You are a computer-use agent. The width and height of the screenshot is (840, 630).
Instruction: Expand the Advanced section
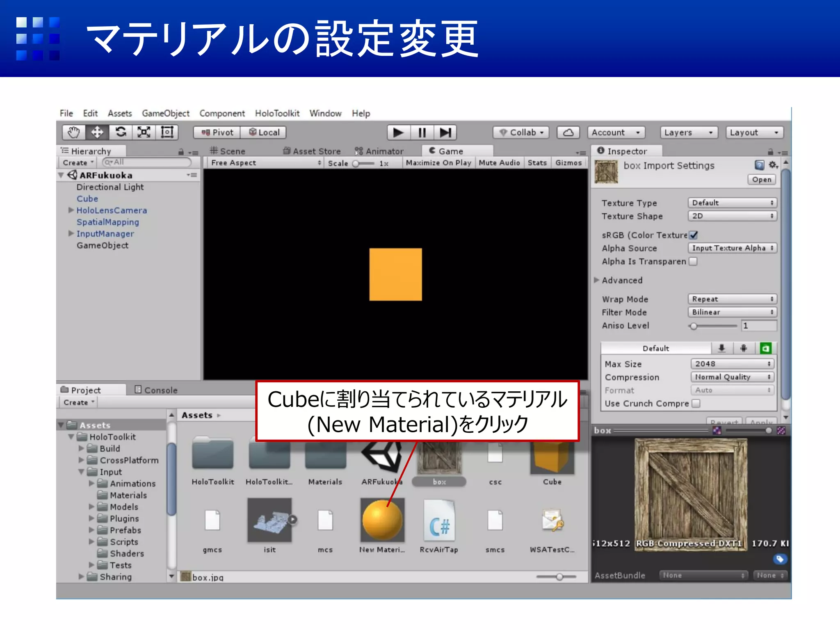pyautogui.click(x=597, y=280)
